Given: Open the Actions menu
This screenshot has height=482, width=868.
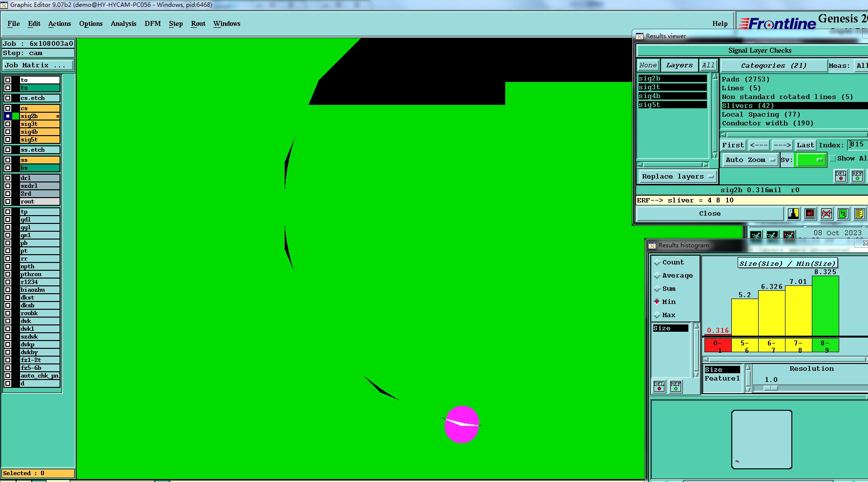Looking at the screenshot, I should coord(60,23).
